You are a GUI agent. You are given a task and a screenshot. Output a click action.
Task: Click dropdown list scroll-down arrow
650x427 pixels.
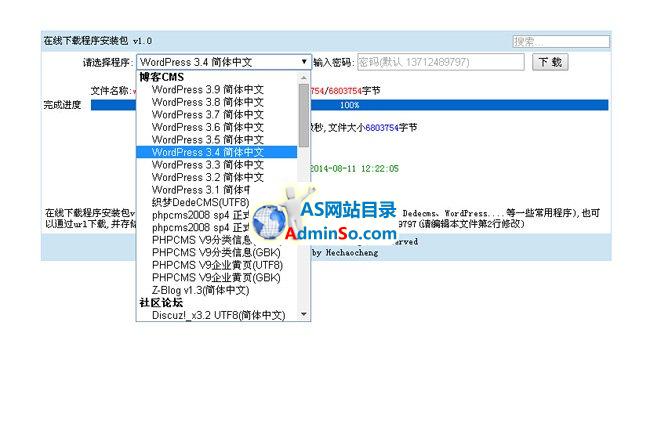click(304, 314)
